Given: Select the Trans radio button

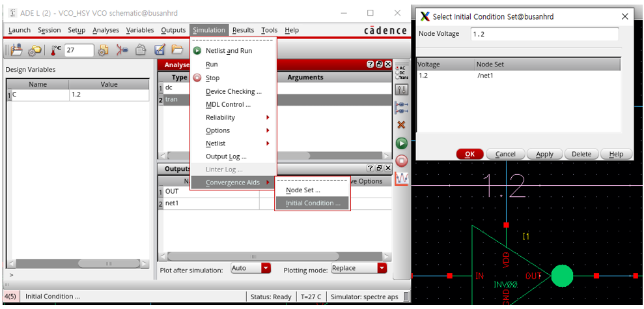Looking at the screenshot, I should 397,77.
